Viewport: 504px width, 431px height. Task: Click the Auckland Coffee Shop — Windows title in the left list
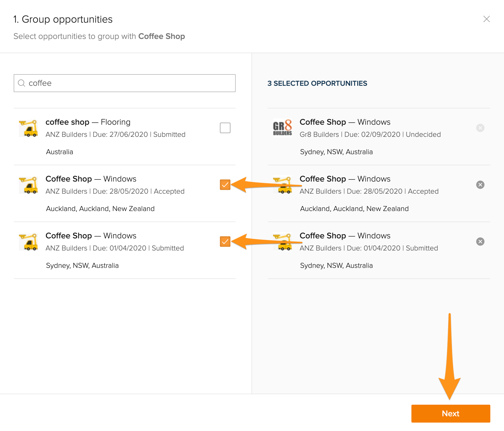click(91, 179)
